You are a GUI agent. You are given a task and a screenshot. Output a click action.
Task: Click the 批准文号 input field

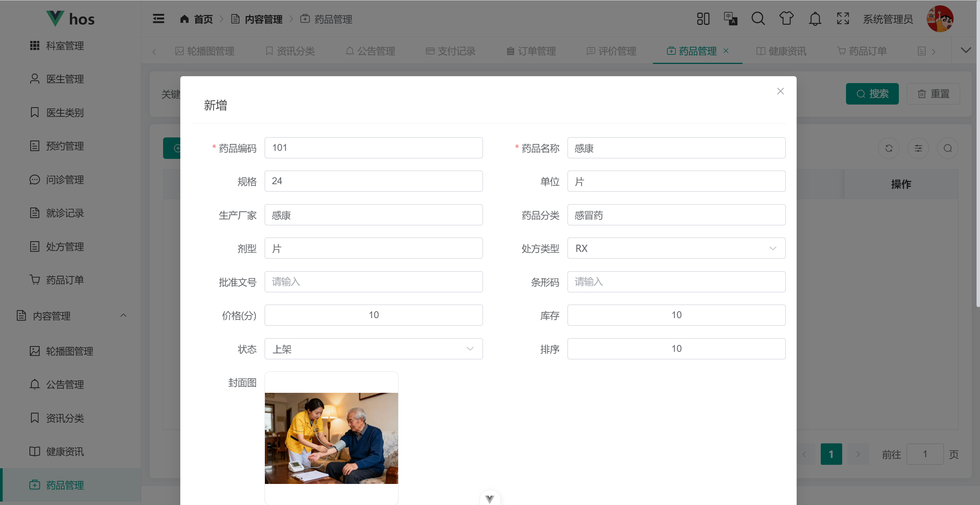[373, 282]
